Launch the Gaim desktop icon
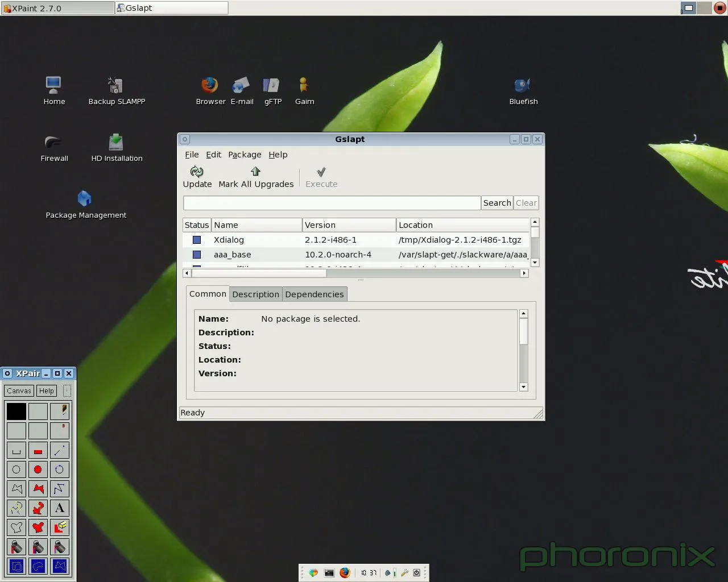 click(304, 91)
